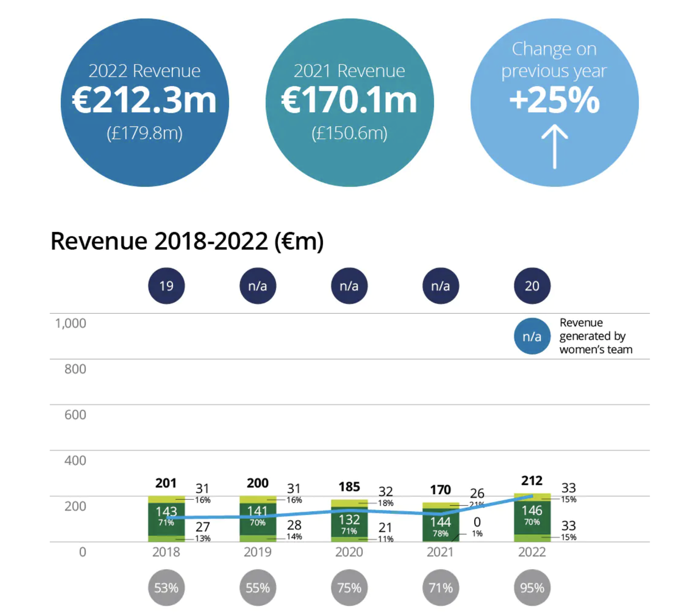Click the +25% change on previous year circle
Image resolution: width=686 pixels, height=616 pixels.
[x=554, y=103]
